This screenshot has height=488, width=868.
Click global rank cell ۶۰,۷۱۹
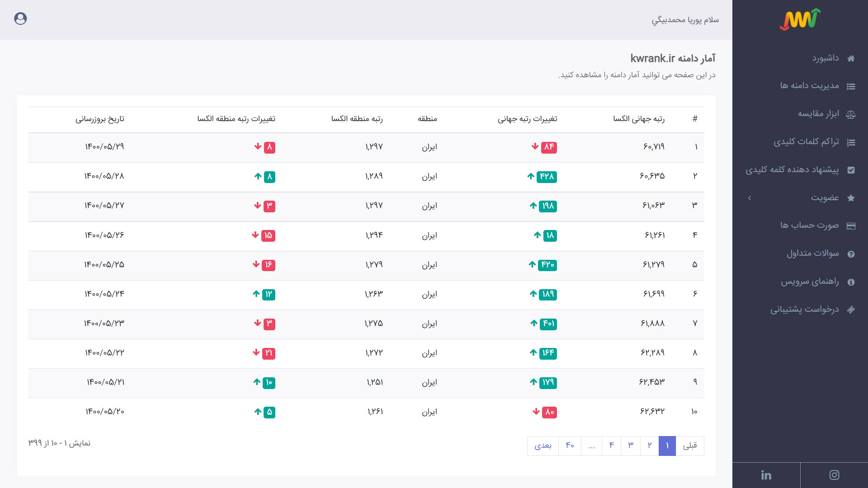654,147
